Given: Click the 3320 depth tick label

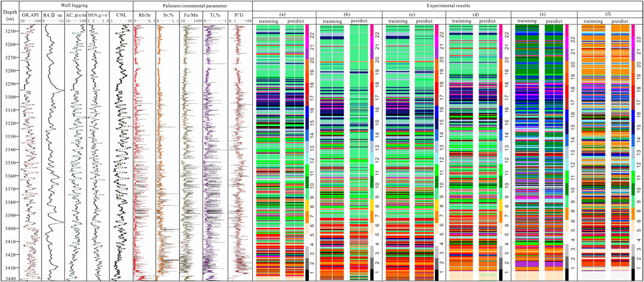Looking at the screenshot, I should point(9,123).
